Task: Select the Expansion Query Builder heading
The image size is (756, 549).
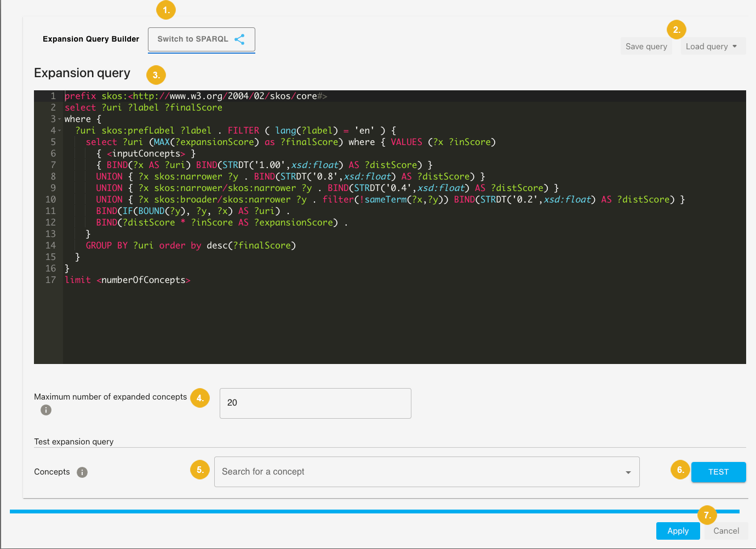Action: coord(90,39)
